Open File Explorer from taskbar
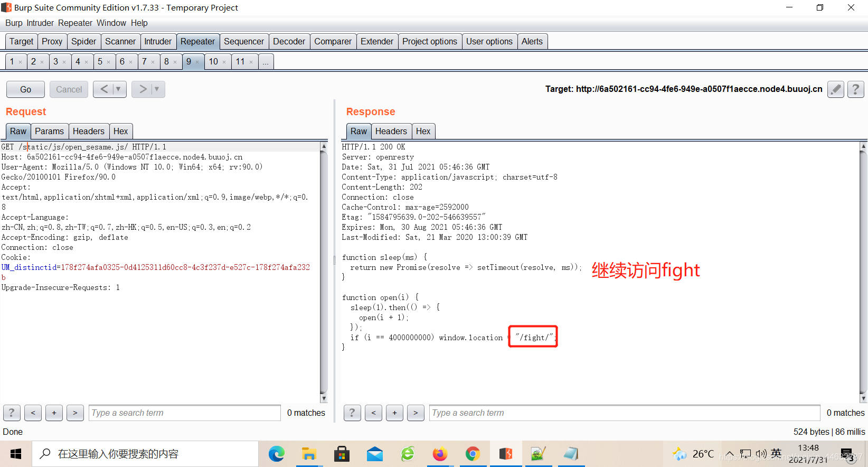This screenshot has height=467, width=868. (x=308, y=454)
